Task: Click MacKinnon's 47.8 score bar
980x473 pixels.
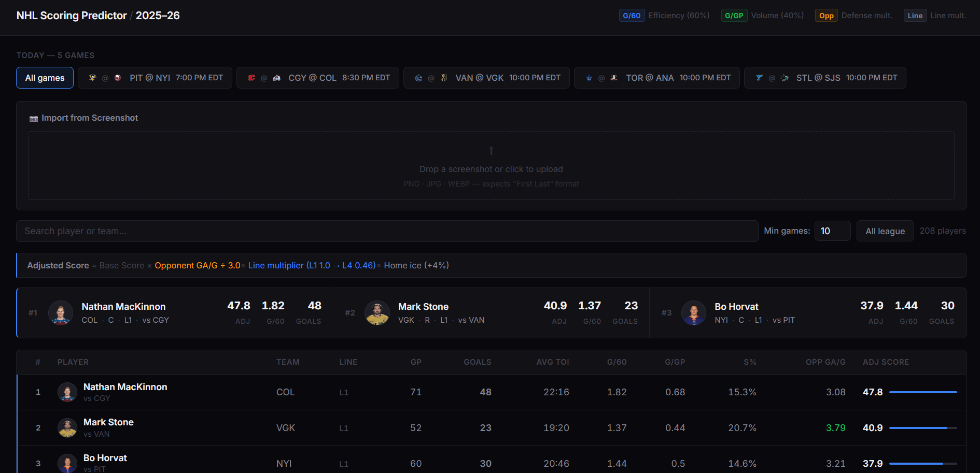Action: click(923, 392)
